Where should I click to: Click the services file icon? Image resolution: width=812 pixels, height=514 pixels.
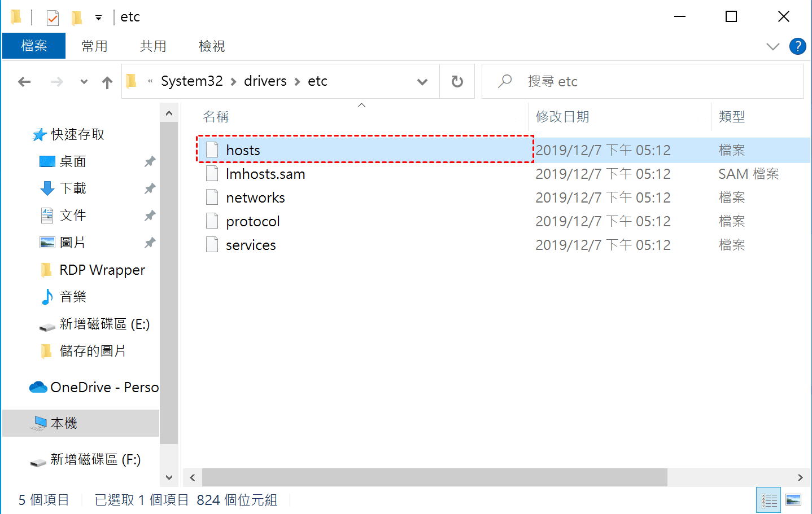point(212,244)
